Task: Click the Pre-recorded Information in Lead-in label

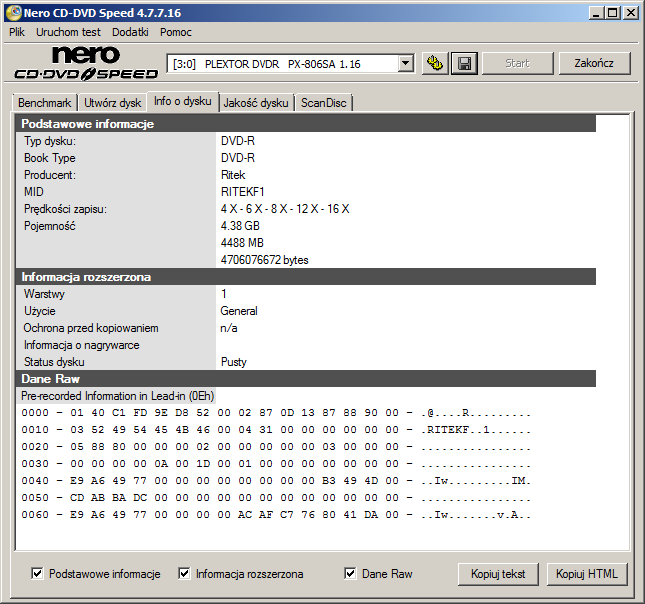Action: coord(118,396)
